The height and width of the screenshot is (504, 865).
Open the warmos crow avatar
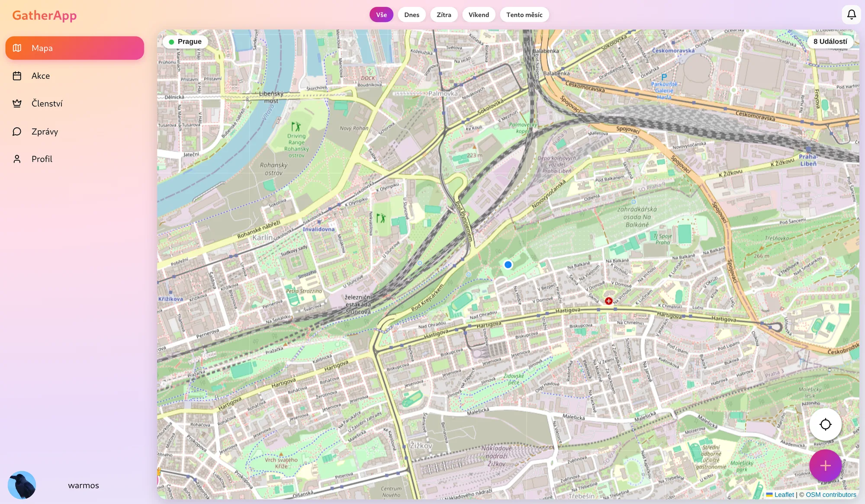click(22, 485)
